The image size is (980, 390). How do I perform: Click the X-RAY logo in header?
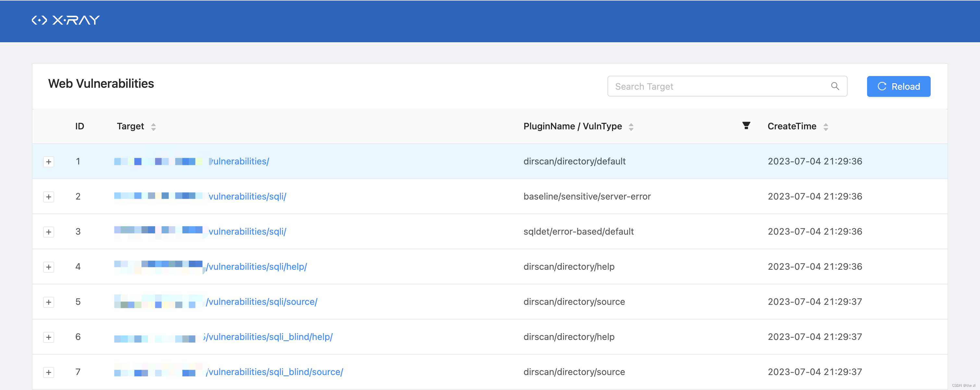pyautogui.click(x=66, y=20)
